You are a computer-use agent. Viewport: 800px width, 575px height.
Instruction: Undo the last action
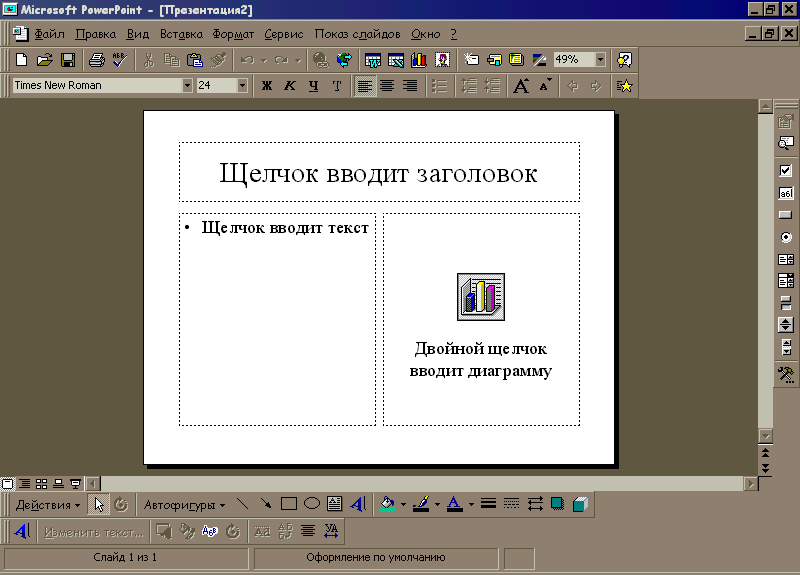[x=247, y=60]
